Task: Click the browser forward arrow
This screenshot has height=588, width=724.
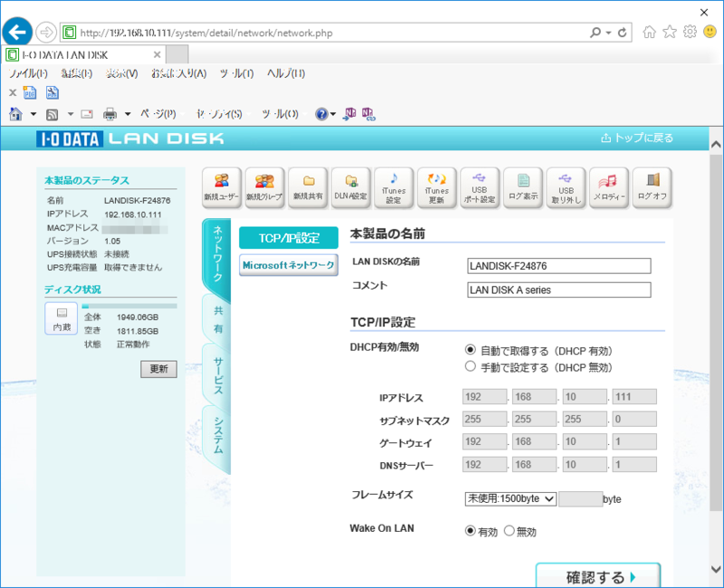Action: click(x=46, y=33)
